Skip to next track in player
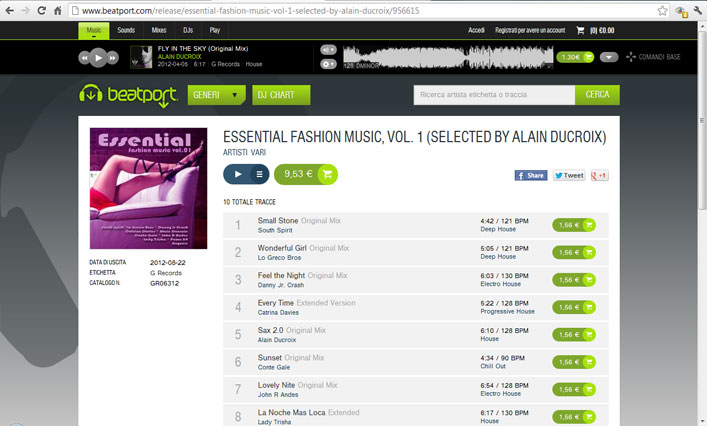 point(113,58)
